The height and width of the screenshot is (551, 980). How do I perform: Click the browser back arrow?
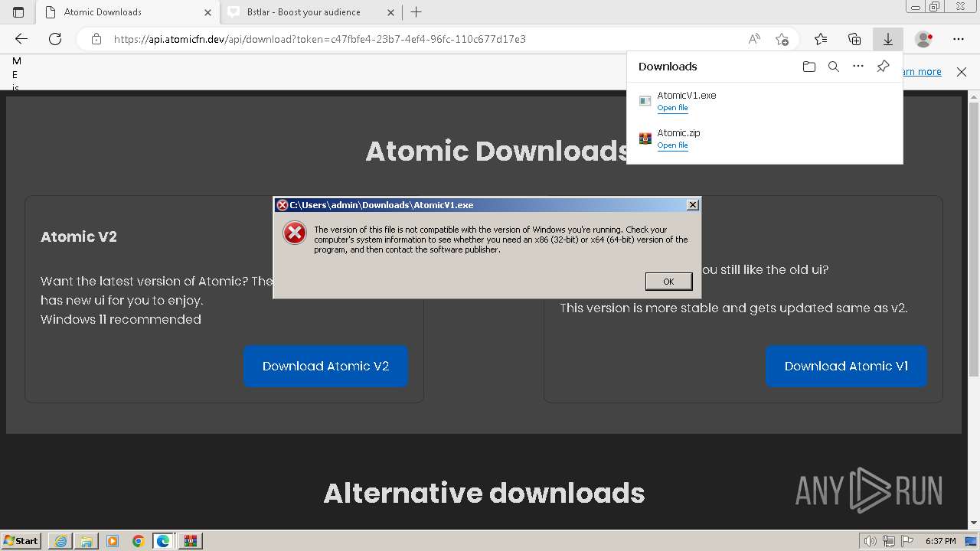tap(21, 39)
